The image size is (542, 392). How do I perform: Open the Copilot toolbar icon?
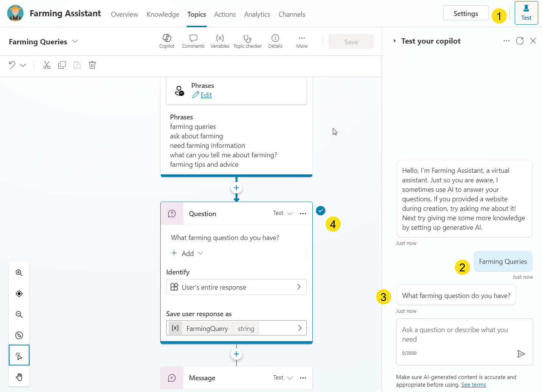tap(167, 41)
